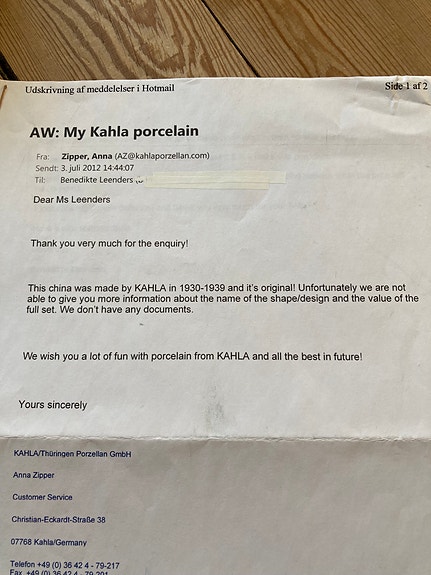Click the company name KAHLA/Thüringen Porzellan GmbH
This screenshot has width=431, height=575.
click(x=72, y=454)
